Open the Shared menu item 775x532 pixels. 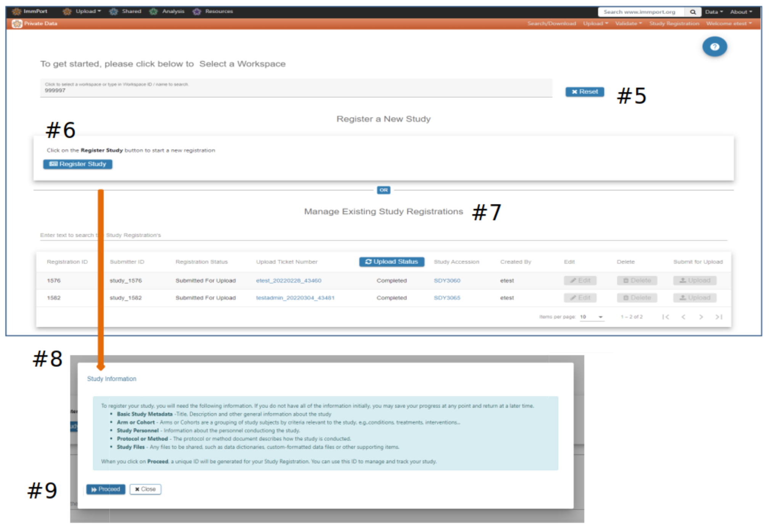coord(132,11)
